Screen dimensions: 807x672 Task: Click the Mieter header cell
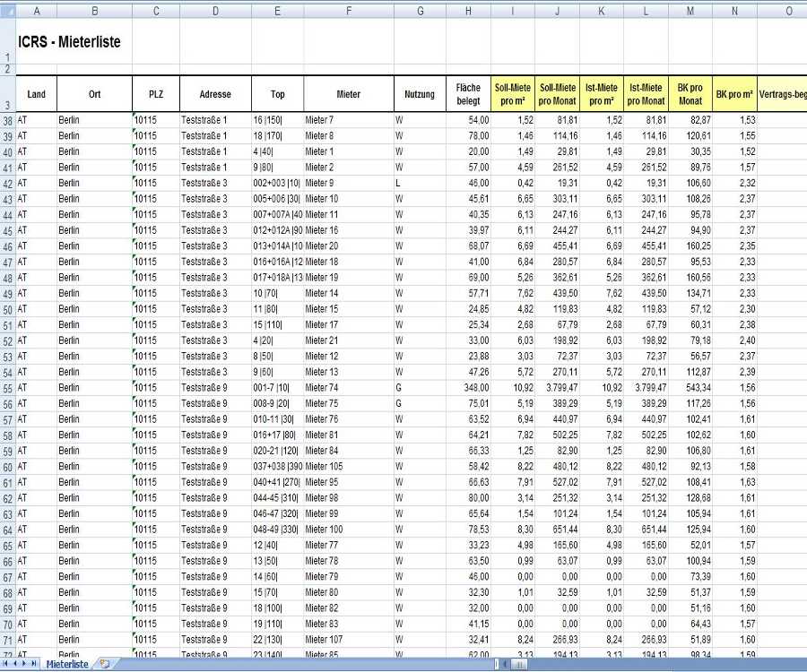point(349,94)
